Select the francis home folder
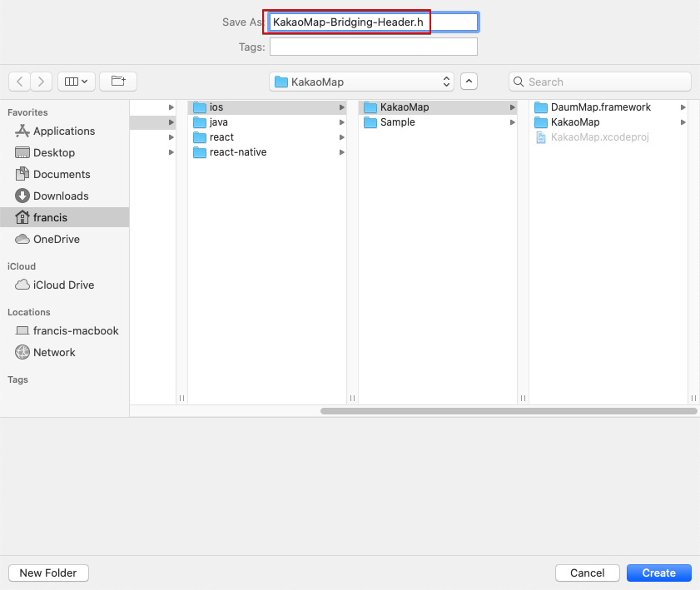This screenshot has width=700, height=590. click(64, 217)
